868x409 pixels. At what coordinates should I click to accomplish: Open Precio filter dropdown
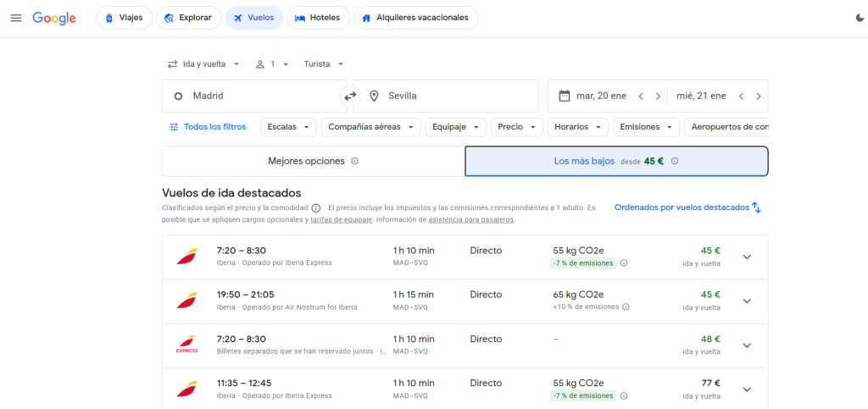(x=516, y=126)
